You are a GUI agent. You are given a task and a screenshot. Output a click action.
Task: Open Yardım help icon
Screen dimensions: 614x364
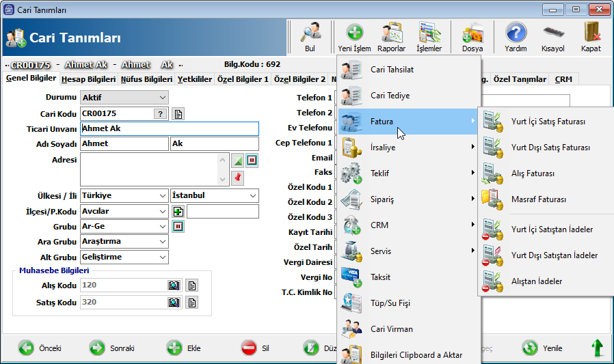click(516, 33)
